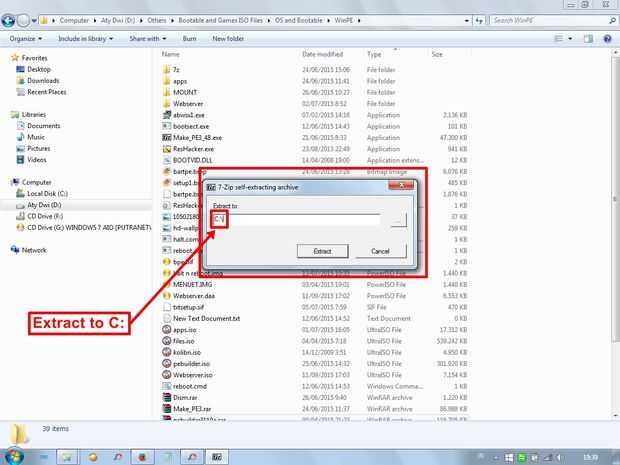This screenshot has width=620, height=465.
Task: Select the Make_PE3_48.exe 7-Zip application icon
Action: (x=166, y=138)
